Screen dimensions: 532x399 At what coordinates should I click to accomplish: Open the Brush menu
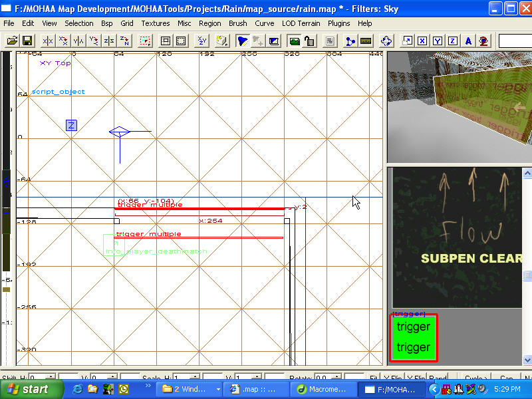pos(237,23)
